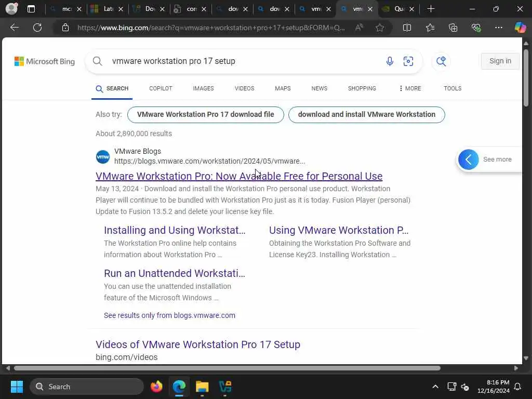Viewport: 532px width, 399px height.
Task: Open the Copilot sidebar icon
Action: tap(520, 28)
